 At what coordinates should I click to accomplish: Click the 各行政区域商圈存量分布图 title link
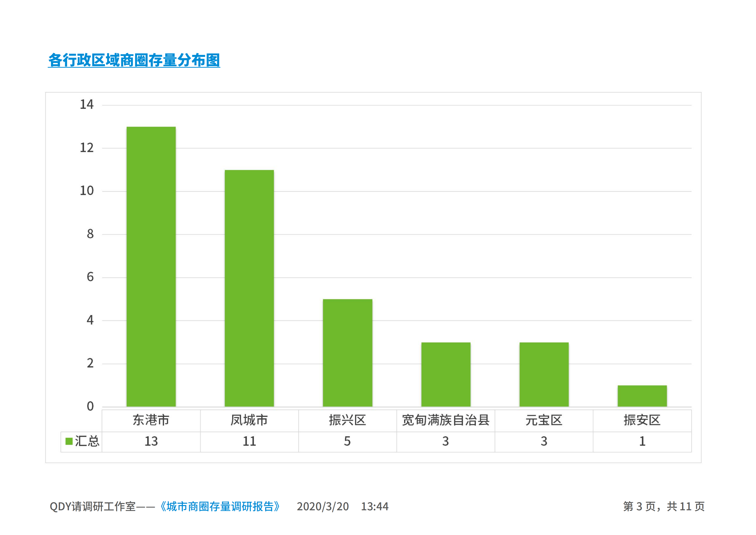pyautogui.click(x=134, y=60)
